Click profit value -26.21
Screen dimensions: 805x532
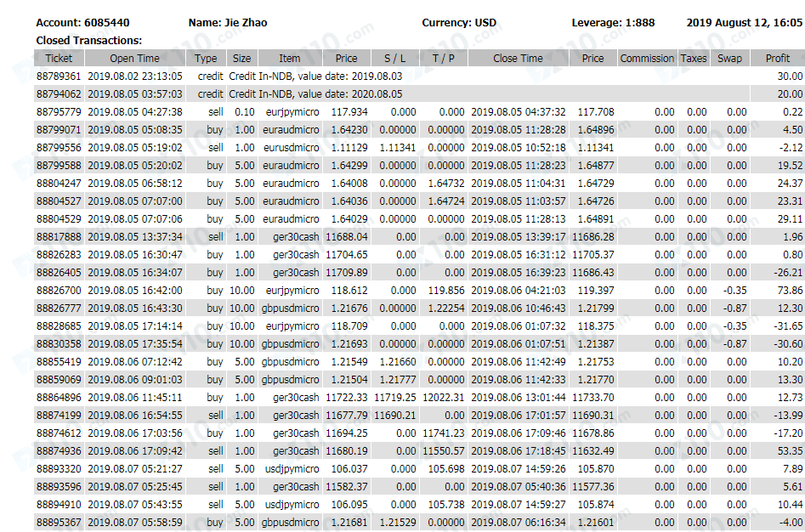(788, 273)
